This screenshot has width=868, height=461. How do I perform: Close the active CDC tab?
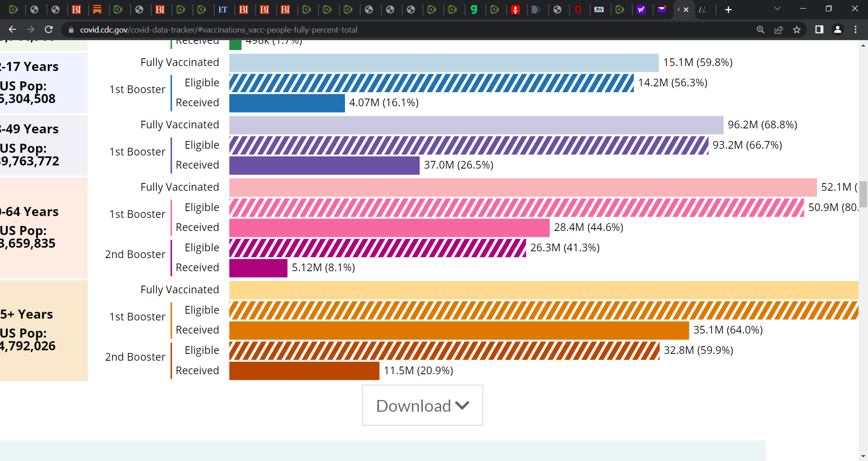pos(686,9)
